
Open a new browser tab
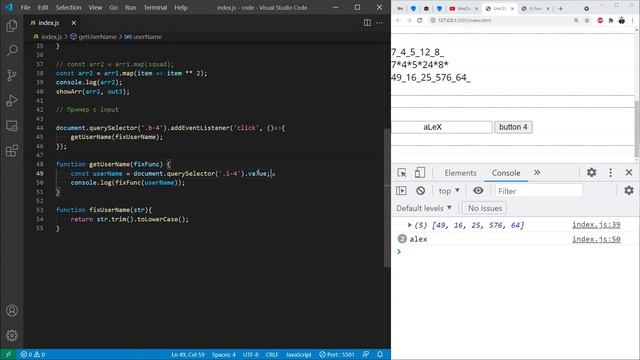(560, 8)
